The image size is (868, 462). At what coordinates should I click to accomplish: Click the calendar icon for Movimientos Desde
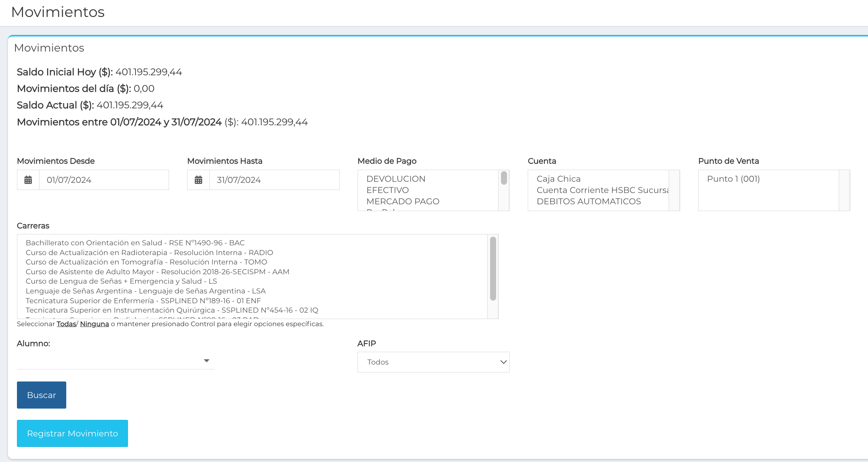click(x=28, y=180)
